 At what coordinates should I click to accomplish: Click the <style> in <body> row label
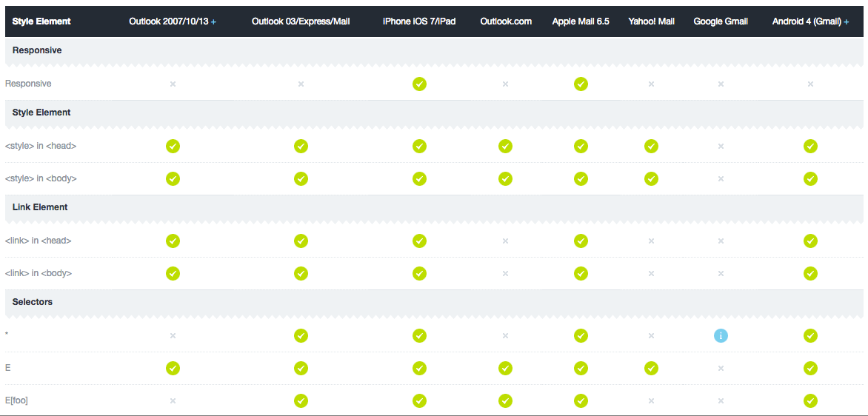[41, 178]
